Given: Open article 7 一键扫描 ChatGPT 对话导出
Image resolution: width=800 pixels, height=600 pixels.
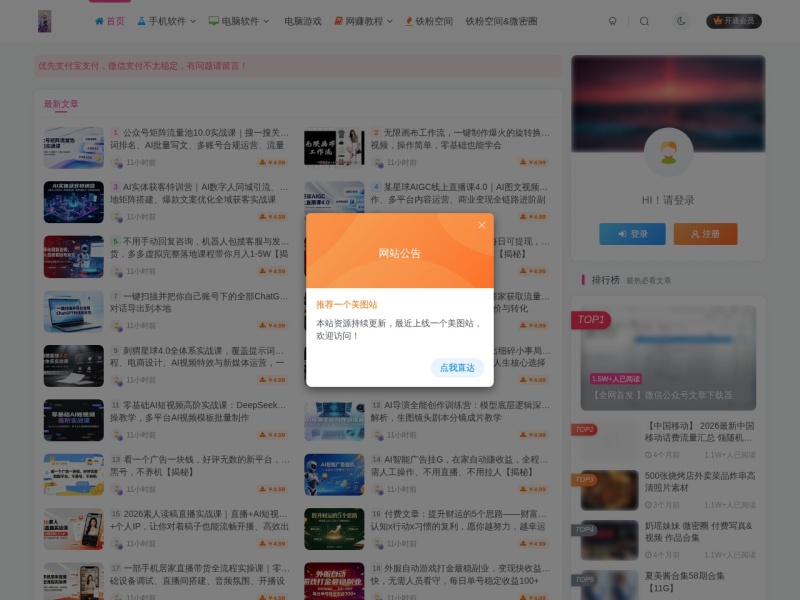Looking at the screenshot, I should click(199, 302).
